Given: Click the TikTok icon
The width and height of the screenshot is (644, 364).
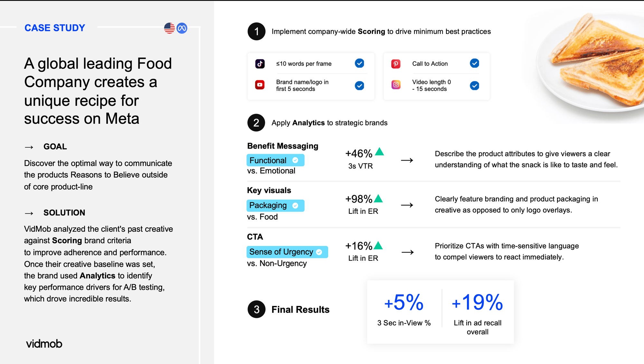Looking at the screenshot, I should 260,64.
